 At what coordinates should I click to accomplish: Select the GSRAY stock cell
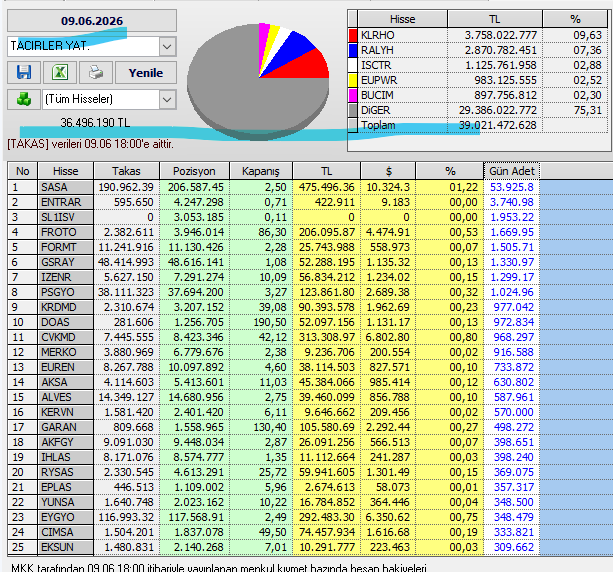66,262
